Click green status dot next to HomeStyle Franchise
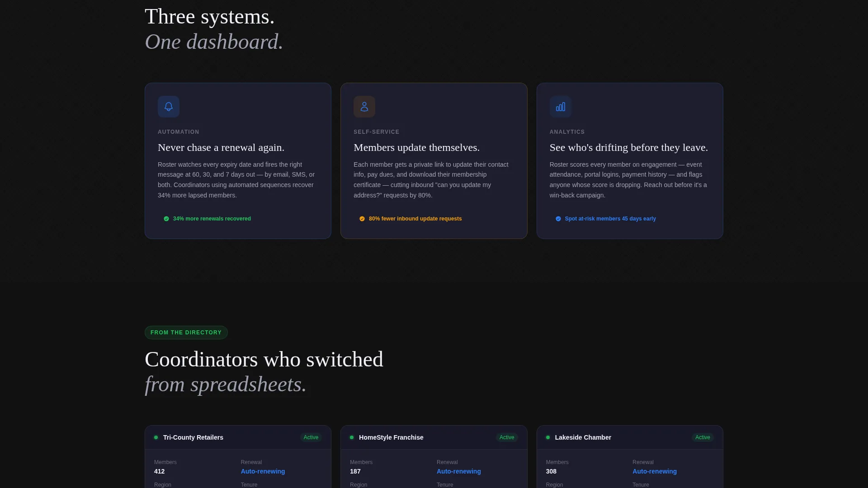Screen dimensions: 868x488 (352, 437)
